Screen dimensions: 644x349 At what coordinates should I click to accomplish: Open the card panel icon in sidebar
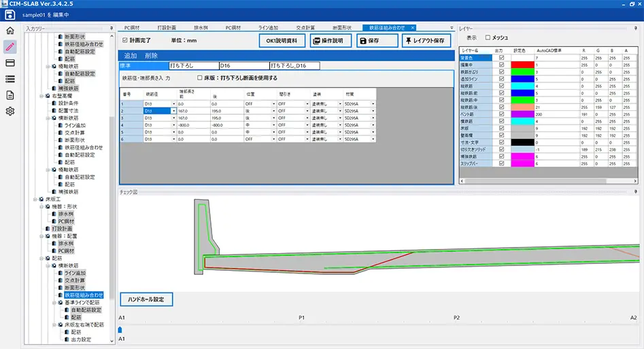[10, 63]
